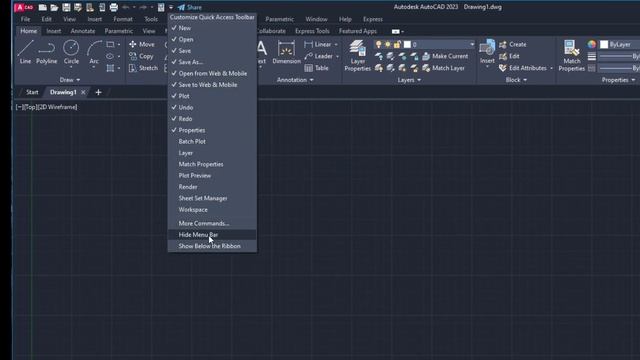Screen dimensions: 640x360
Task: Uncheck Save to Web & Mobile
Action: [x=212, y=85]
